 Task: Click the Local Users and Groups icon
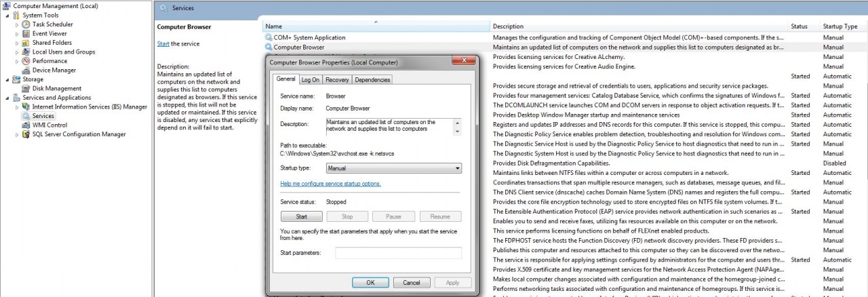(x=26, y=52)
